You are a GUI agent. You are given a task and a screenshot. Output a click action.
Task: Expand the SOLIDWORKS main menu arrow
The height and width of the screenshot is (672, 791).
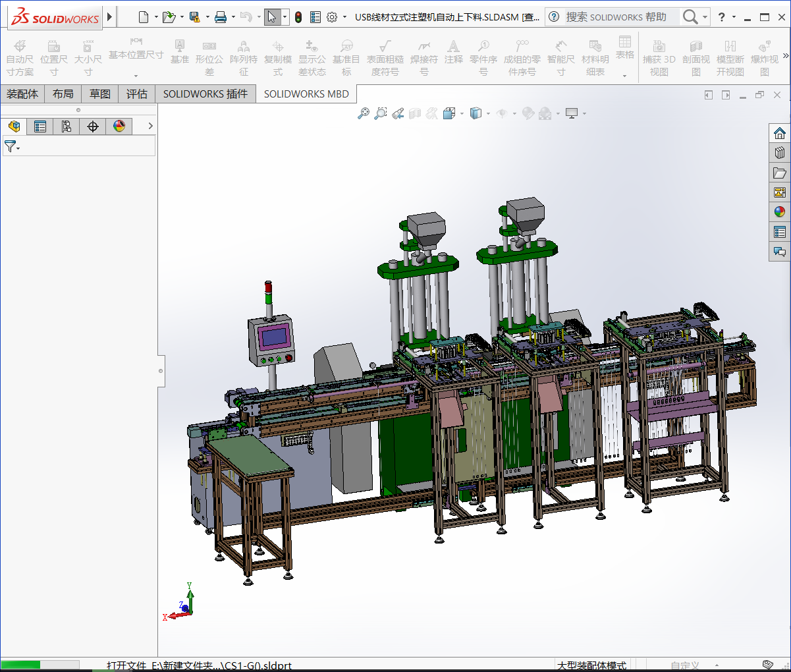click(110, 17)
